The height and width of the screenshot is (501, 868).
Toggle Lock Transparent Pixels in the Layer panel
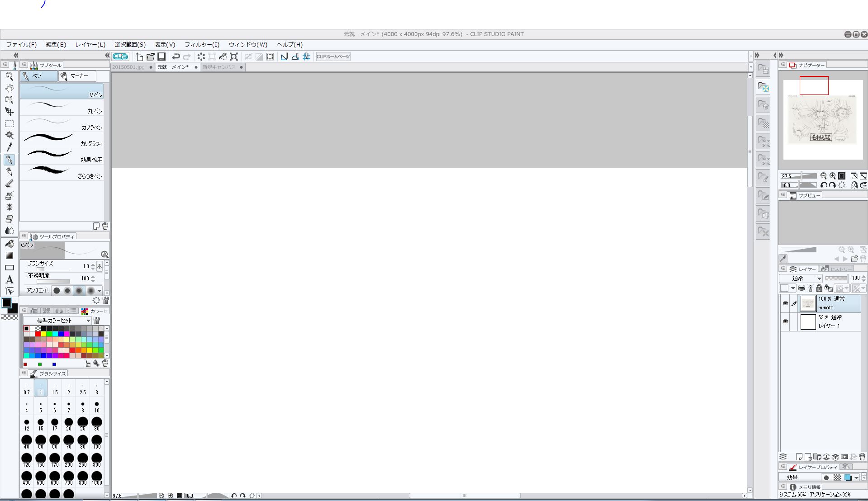(x=828, y=288)
